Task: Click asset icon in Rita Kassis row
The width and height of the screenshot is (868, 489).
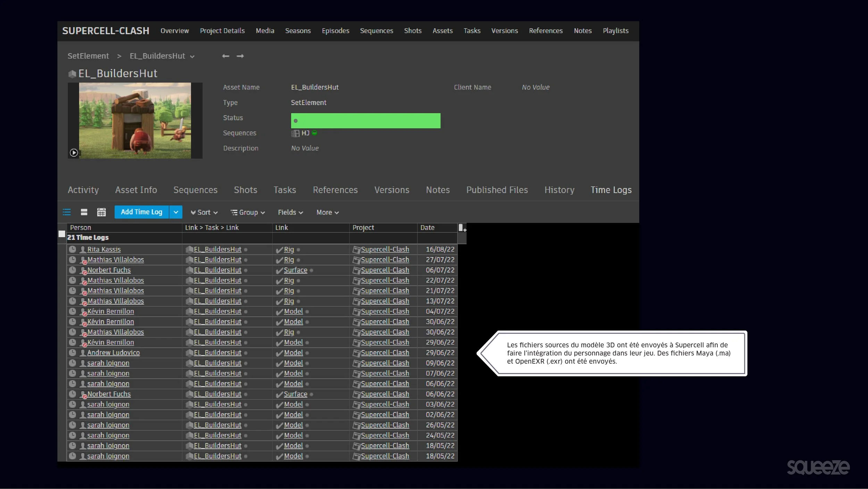Action: (189, 250)
